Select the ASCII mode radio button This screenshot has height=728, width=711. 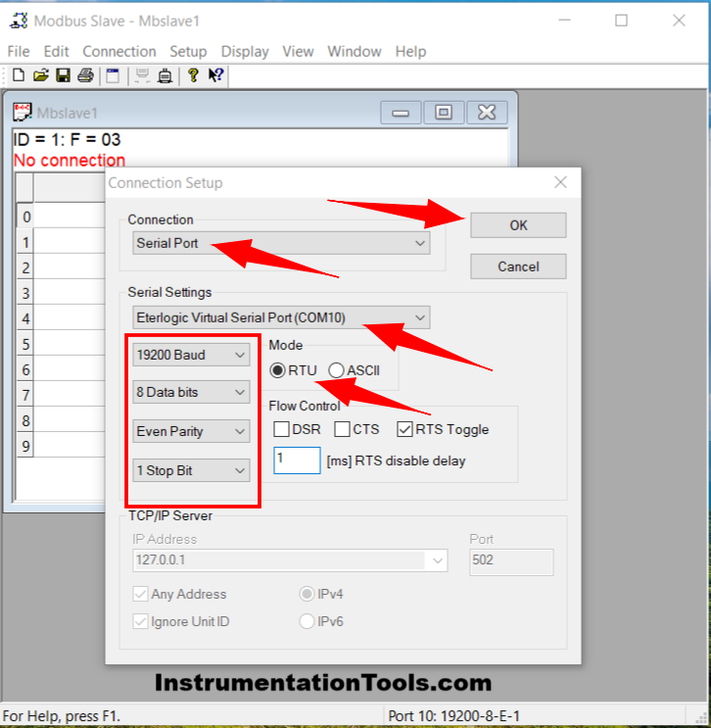336,370
